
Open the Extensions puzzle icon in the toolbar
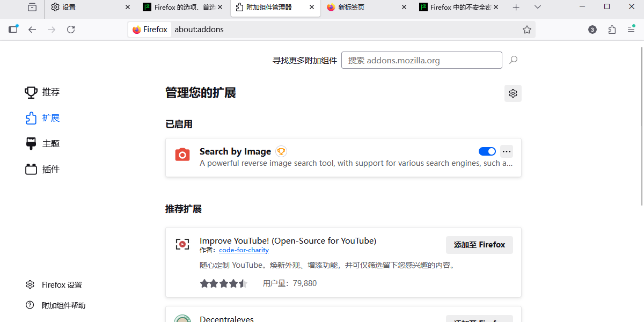(612, 30)
